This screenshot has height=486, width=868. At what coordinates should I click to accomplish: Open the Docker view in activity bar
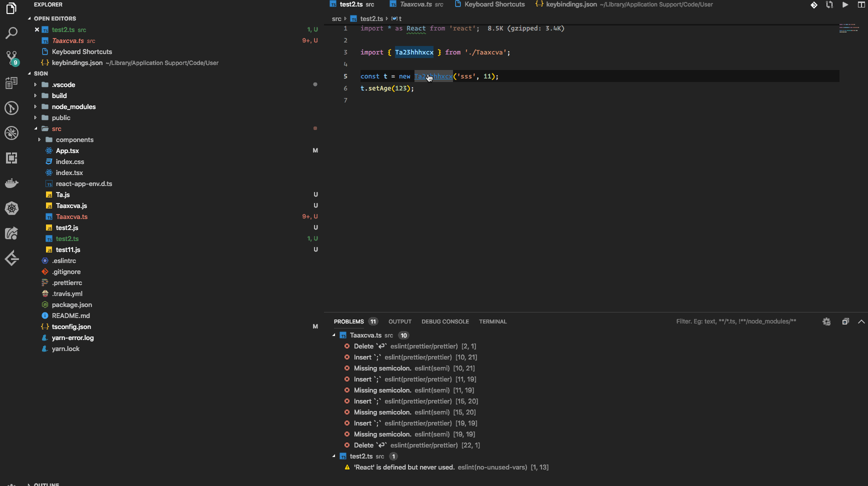[x=11, y=183]
